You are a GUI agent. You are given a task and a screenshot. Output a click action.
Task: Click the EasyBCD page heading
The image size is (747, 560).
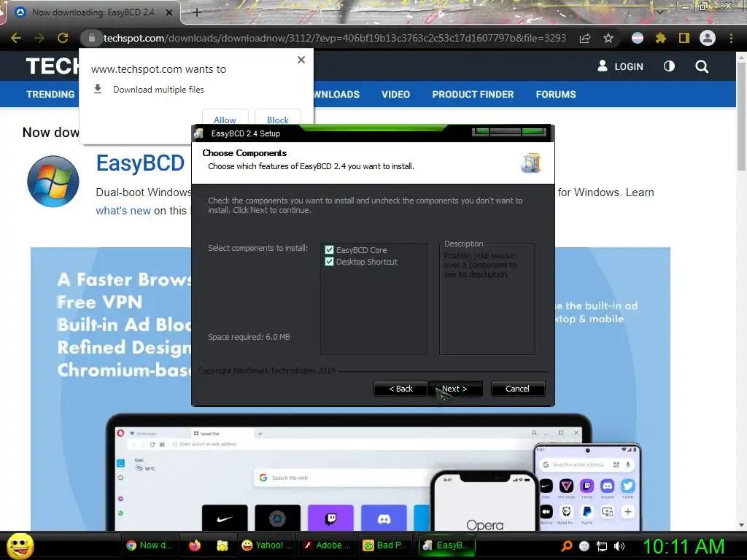point(141,163)
